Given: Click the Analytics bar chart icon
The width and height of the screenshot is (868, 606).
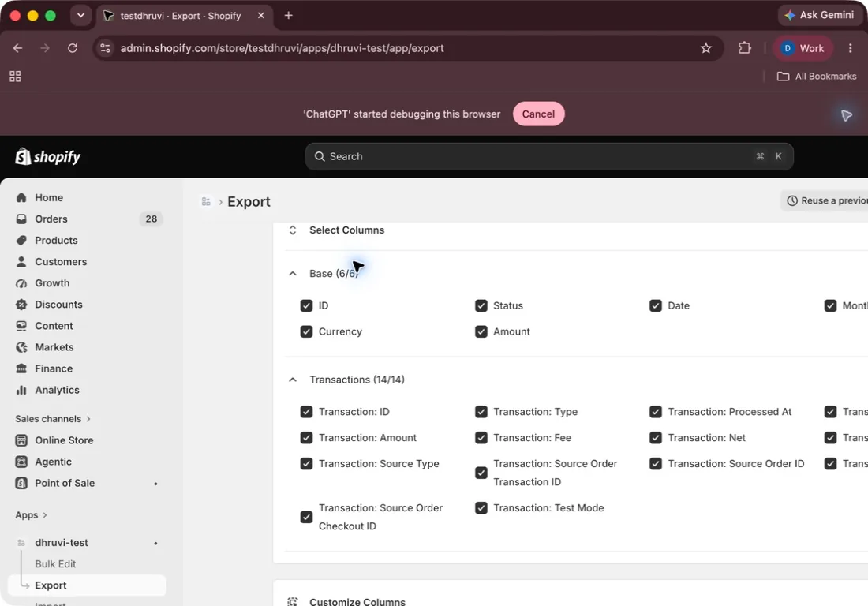Looking at the screenshot, I should tap(21, 390).
